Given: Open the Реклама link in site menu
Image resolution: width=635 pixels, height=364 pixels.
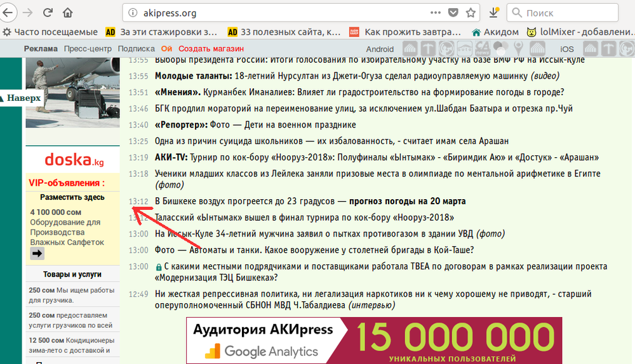Looking at the screenshot, I should pyautogui.click(x=41, y=49).
